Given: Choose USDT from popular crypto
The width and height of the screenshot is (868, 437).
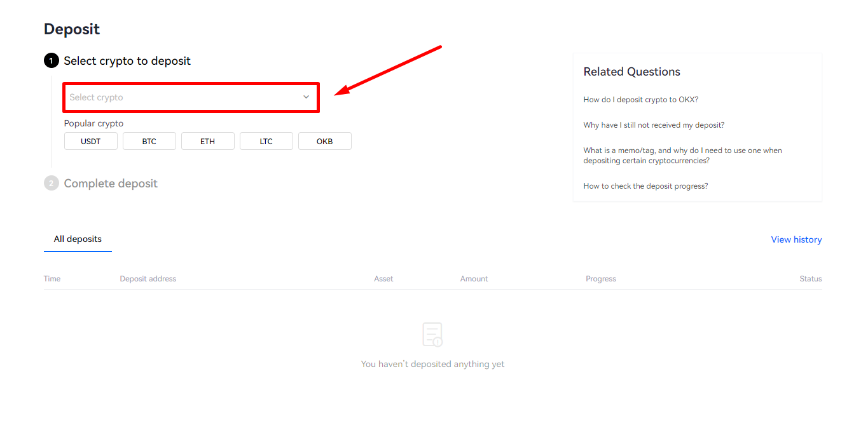Looking at the screenshot, I should [x=91, y=141].
